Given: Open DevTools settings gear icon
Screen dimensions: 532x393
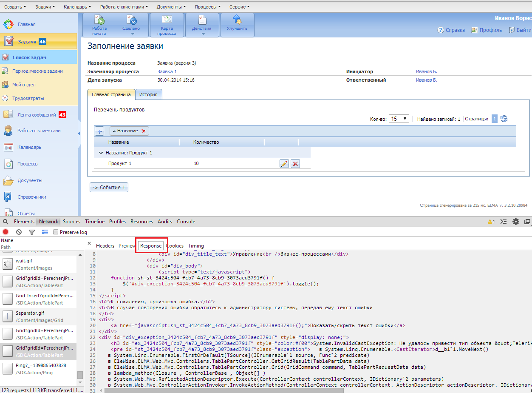Looking at the screenshot, I should point(516,222).
